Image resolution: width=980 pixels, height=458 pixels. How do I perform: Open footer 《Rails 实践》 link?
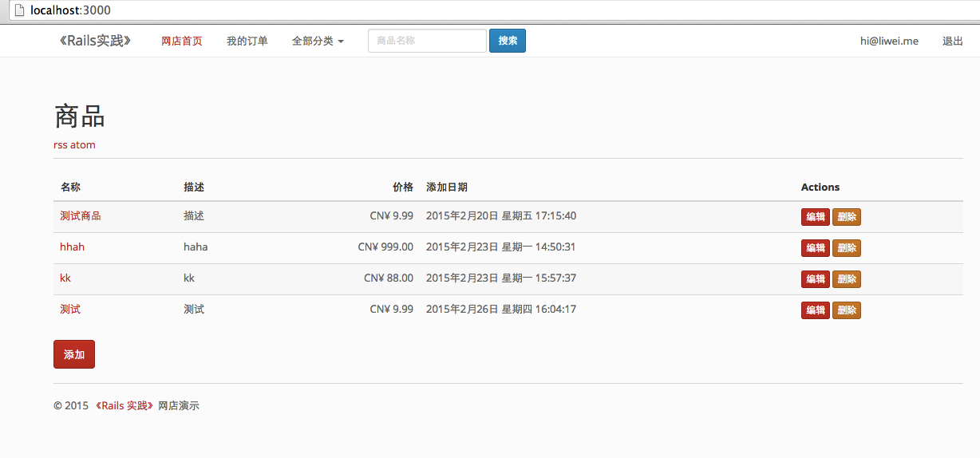pos(124,406)
